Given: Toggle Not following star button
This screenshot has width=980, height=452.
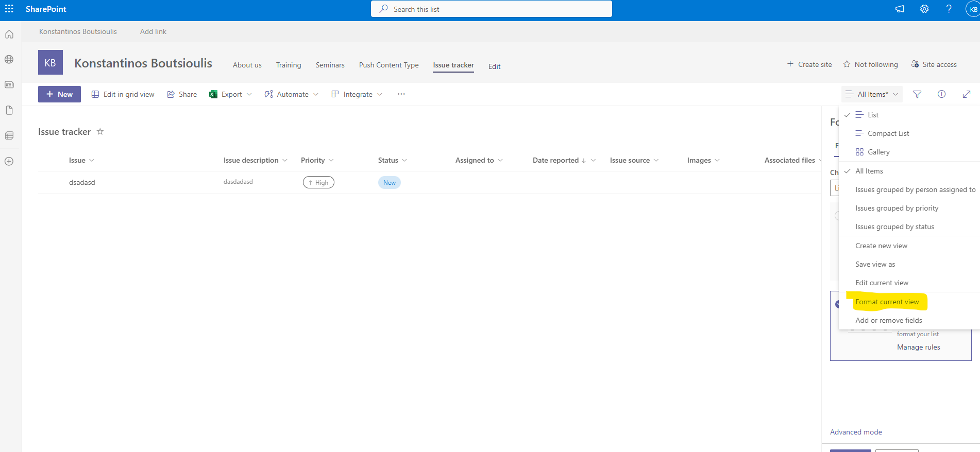Looking at the screenshot, I should coord(870,64).
